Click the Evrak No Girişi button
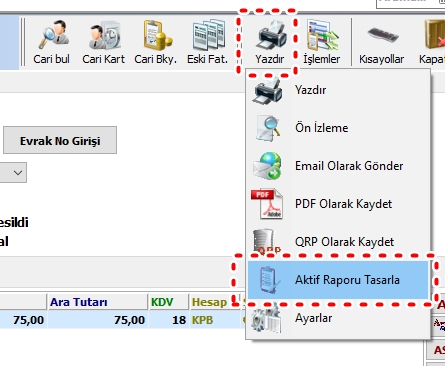 60,140
